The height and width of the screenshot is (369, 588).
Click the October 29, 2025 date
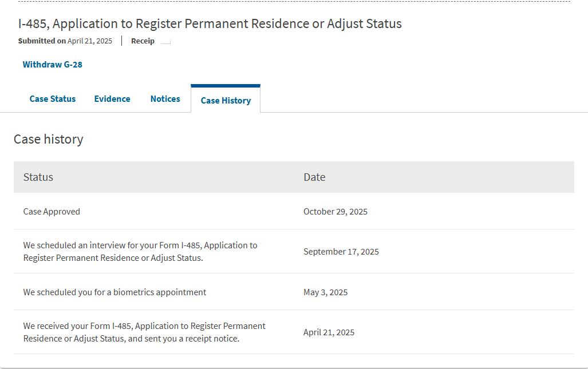click(x=336, y=212)
